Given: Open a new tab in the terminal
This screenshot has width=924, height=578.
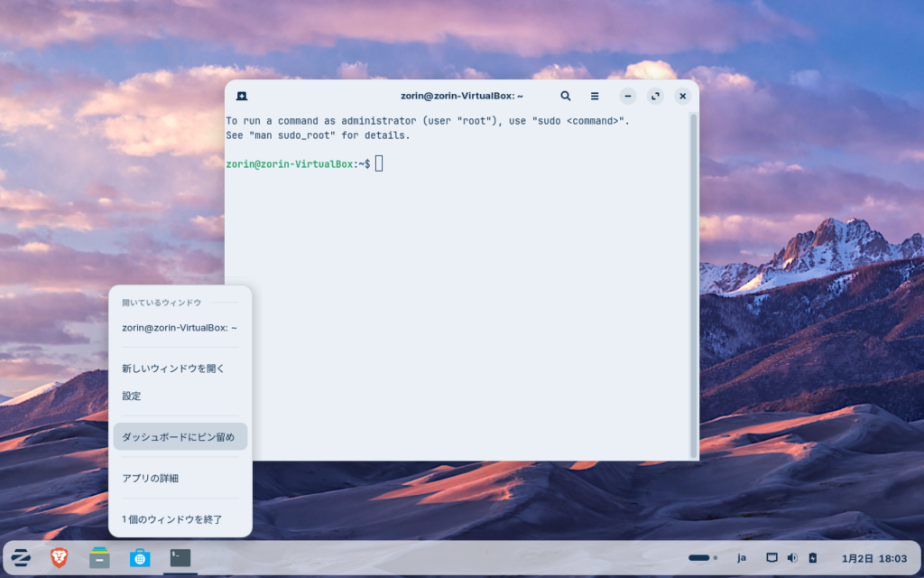Looking at the screenshot, I should click(242, 96).
